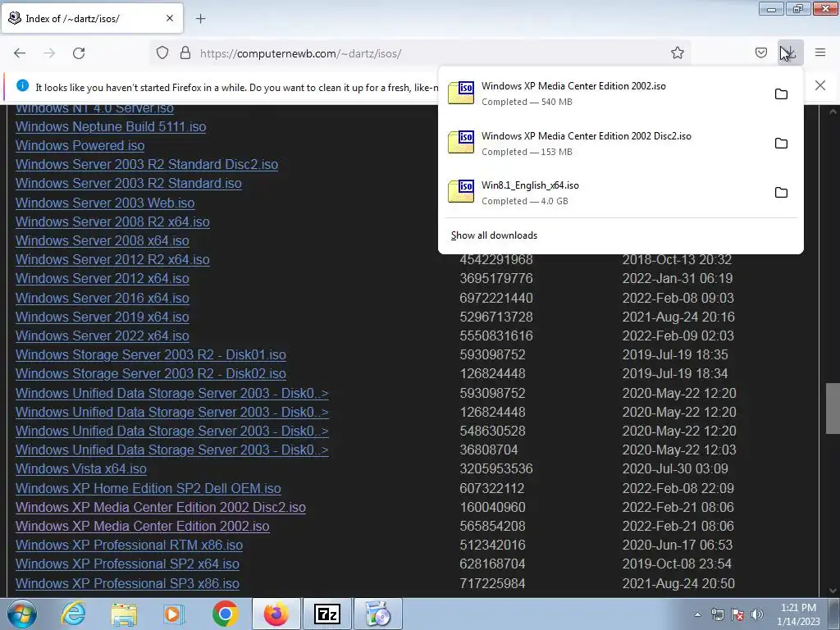Download Windows Server 2012 x64.iso
Screen dimensions: 840x630
103,278
